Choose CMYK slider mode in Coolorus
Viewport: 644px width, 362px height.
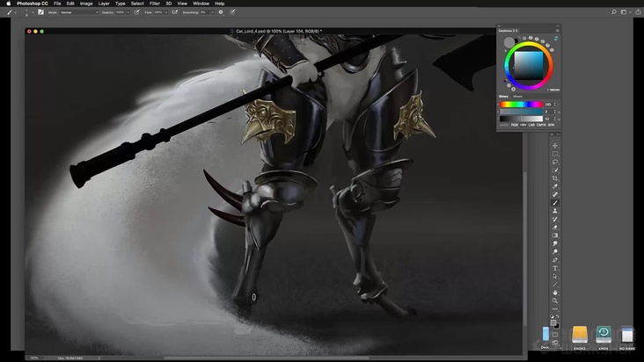(541, 125)
